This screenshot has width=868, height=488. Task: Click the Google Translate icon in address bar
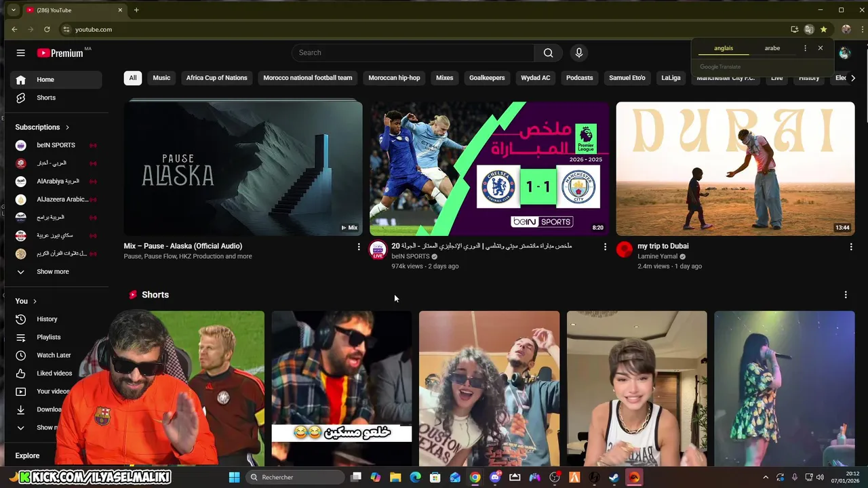tap(809, 29)
